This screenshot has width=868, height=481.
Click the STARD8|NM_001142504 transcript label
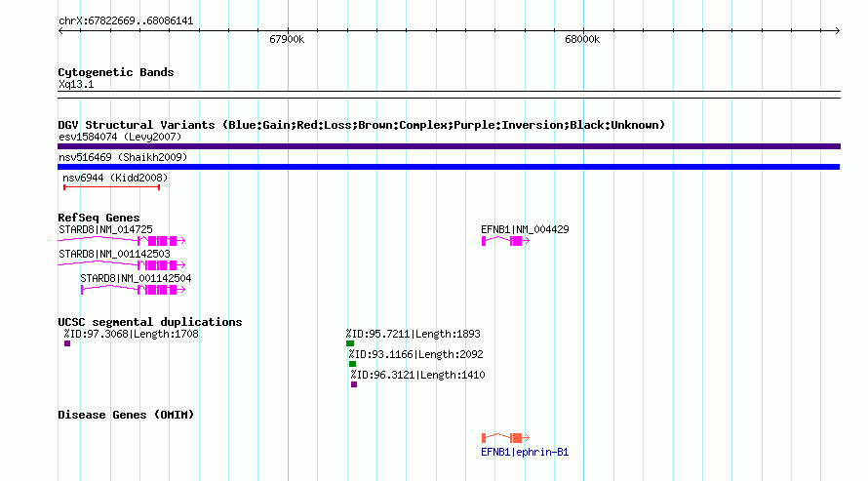pyautogui.click(x=136, y=278)
